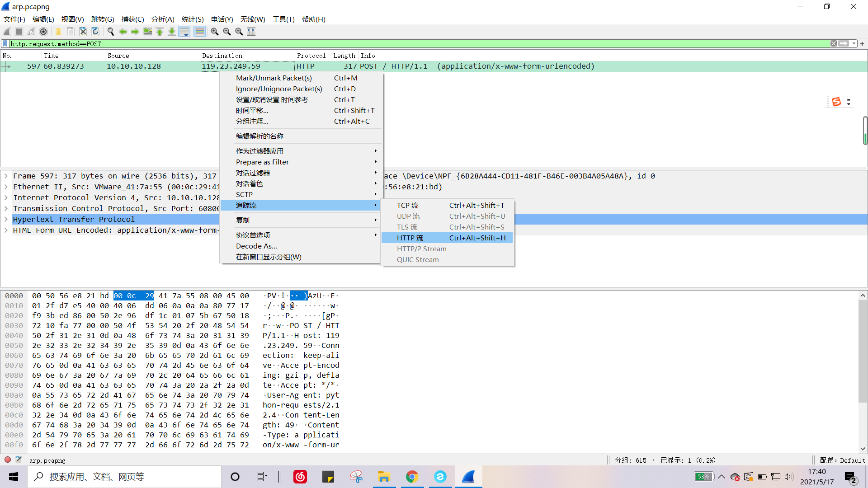The height and width of the screenshot is (488, 868).
Task: Select HTTP流 from the follow stream submenu
Action: 410,238
